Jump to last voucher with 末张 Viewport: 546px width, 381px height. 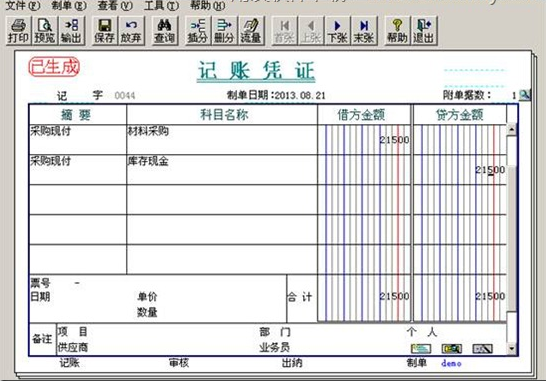pyautogui.click(x=364, y=31)
